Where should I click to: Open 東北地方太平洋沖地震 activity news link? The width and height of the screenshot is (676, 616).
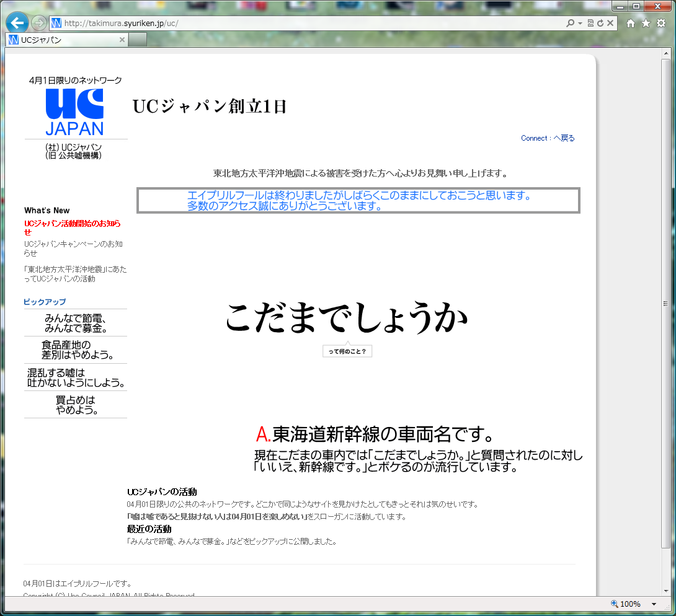pyautogui.click(x=75, y=274)
